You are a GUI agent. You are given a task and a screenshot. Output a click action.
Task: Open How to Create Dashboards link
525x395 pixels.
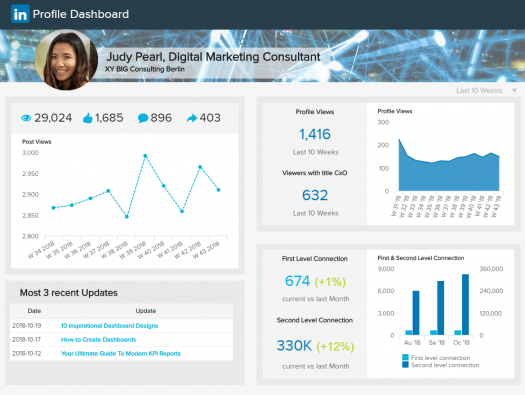click(x=98, y=339)
